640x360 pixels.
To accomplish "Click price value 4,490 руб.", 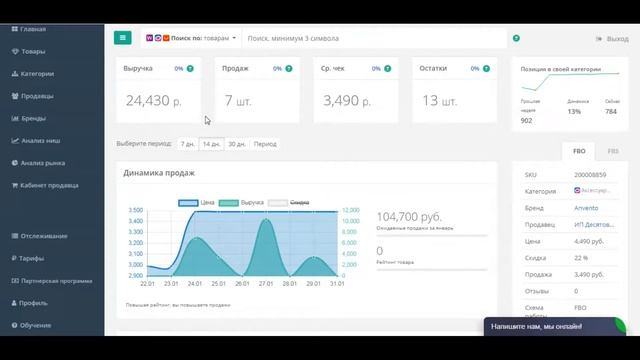I will (589, 241).
